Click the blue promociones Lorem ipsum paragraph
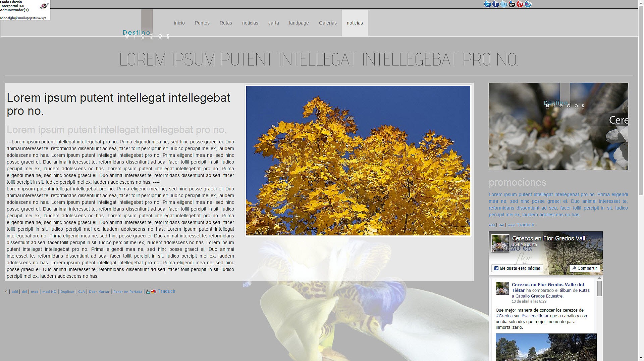Viewport: 644px width, 361px height. 558,205
